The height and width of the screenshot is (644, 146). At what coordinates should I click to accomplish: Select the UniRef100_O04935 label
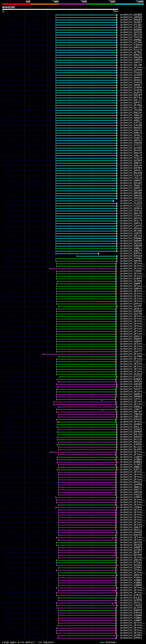pyautogui.click(x=131, y=82)
